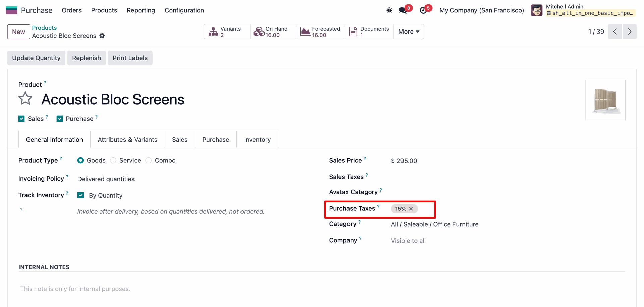Remove the 15% purchase tax tag
This screenshot has height=307, width=644.
[x=411, y=209]
